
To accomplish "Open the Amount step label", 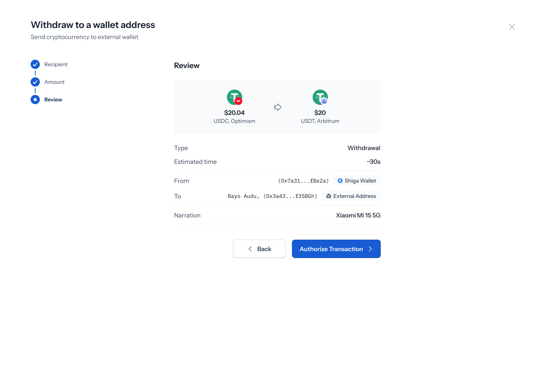I will click(x=54, y=82).
